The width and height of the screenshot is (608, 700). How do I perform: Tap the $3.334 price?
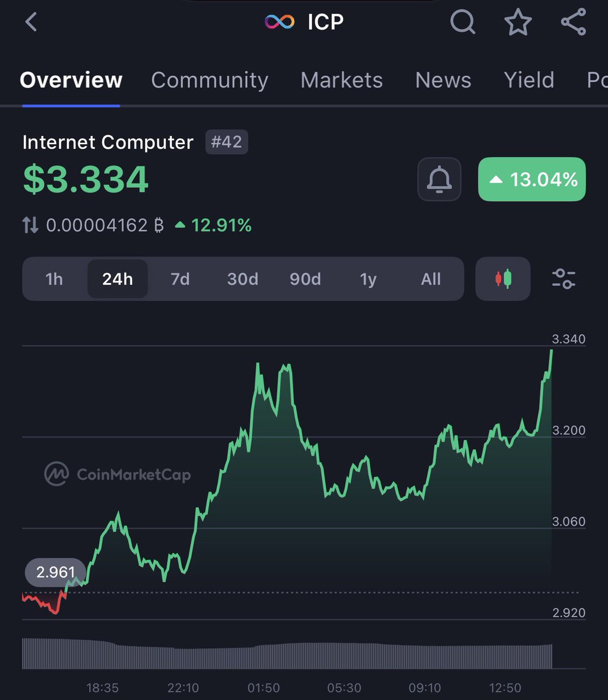point(86,179)
